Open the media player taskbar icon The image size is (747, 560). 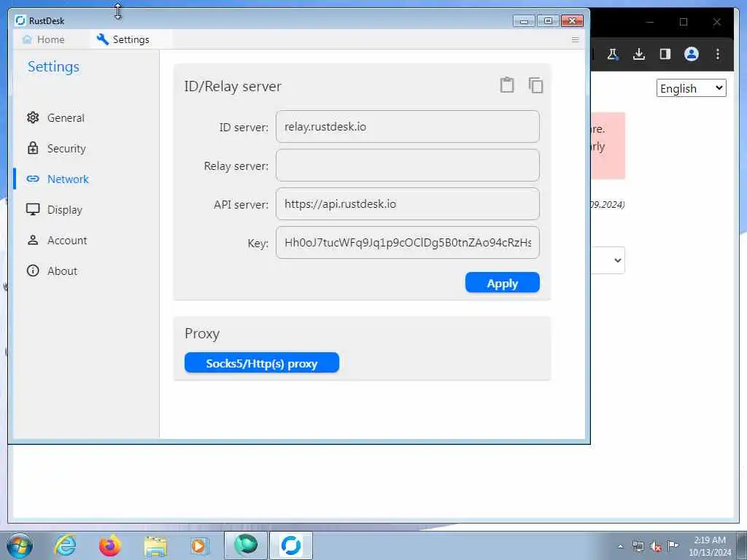(x=199, y=545)
